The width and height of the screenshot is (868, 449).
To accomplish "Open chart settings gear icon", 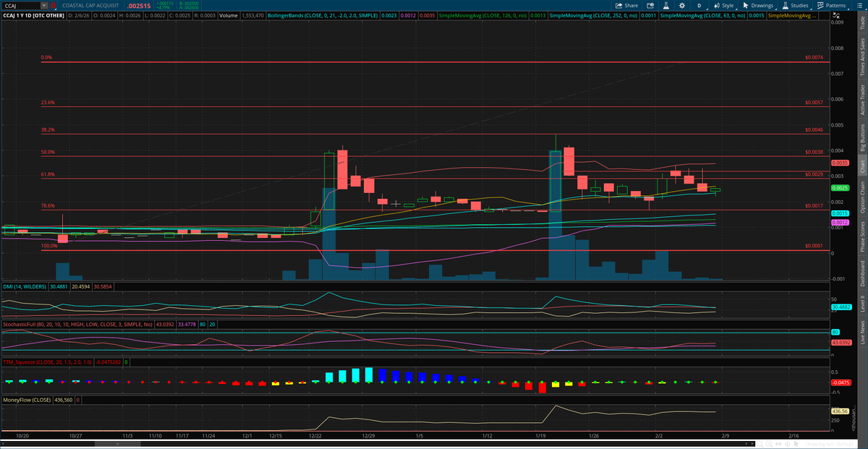I will pos(682,5).
